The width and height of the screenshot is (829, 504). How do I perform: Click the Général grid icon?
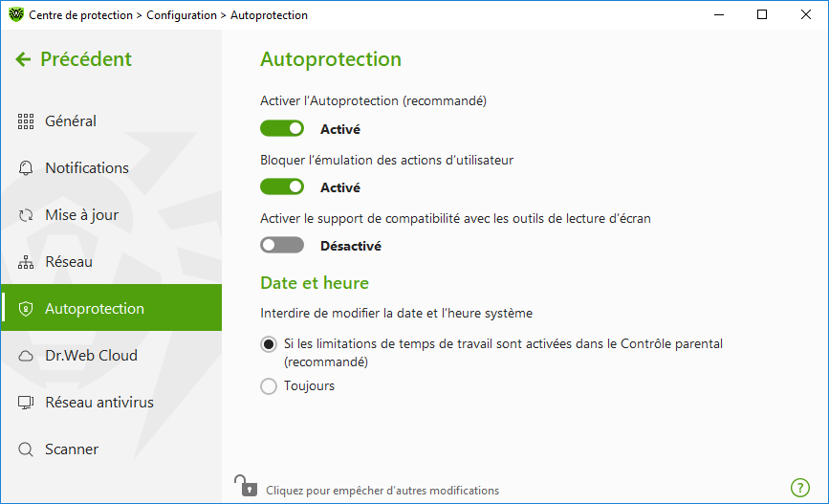[x=26, y=121]
